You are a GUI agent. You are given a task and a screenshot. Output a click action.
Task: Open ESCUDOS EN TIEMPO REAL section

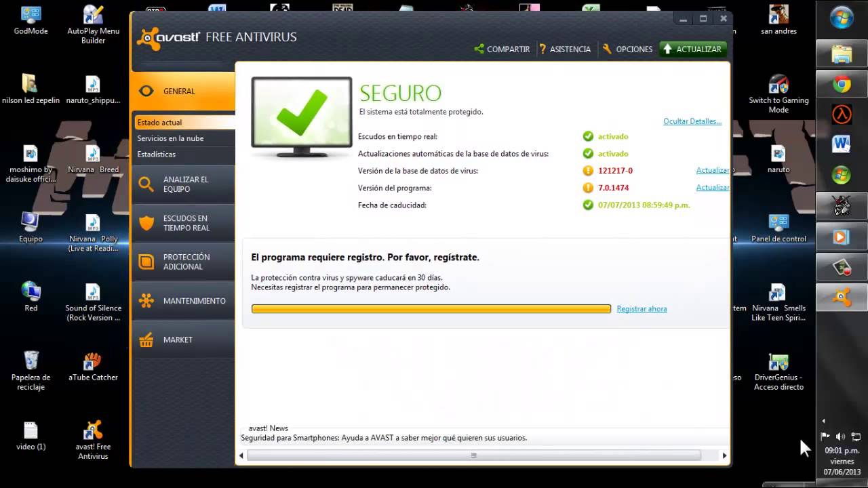point(183,223)
